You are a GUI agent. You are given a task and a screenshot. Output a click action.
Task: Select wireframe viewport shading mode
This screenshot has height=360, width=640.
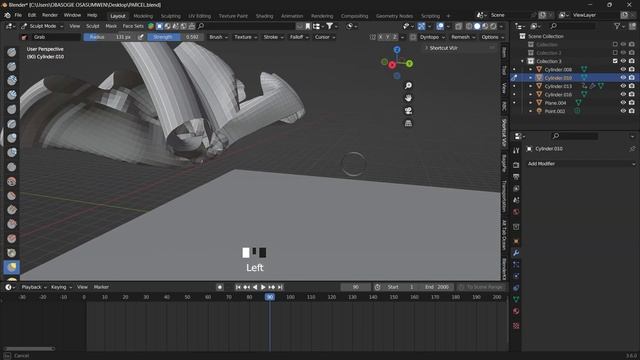pyautogui.click(x=469, y=26)
